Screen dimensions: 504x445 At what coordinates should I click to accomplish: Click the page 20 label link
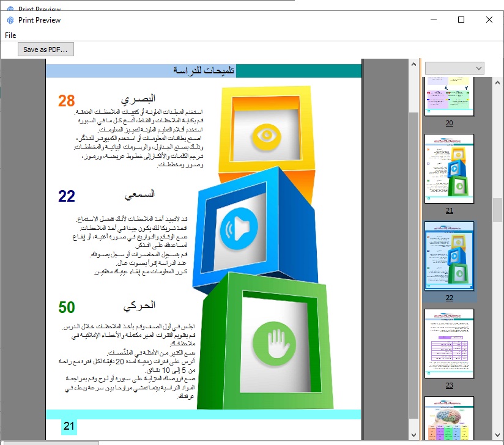pos(450,123)
